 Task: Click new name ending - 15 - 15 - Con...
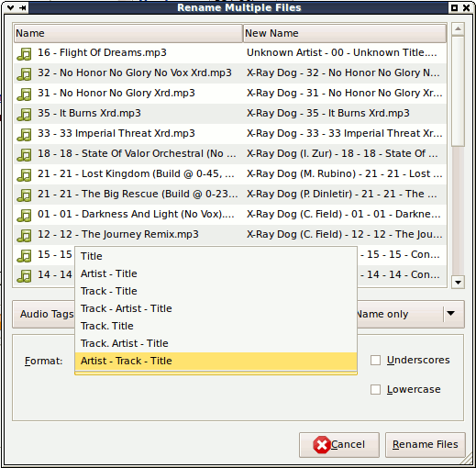point(400,254)
